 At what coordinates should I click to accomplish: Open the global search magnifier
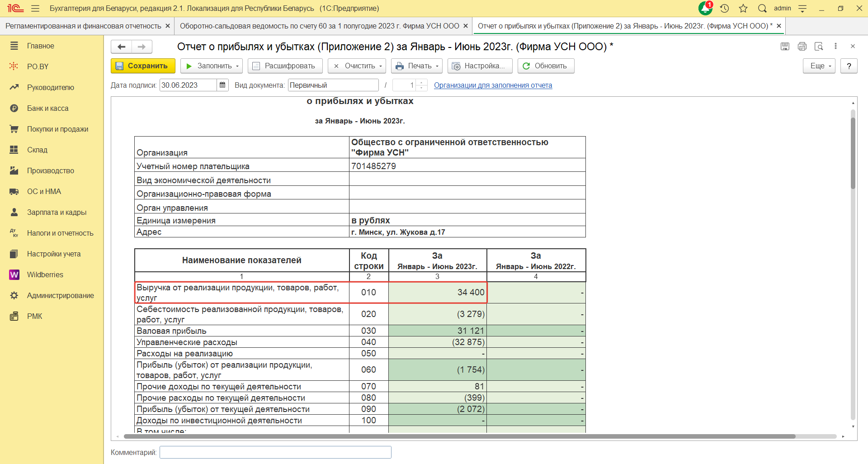click(762, 8)
